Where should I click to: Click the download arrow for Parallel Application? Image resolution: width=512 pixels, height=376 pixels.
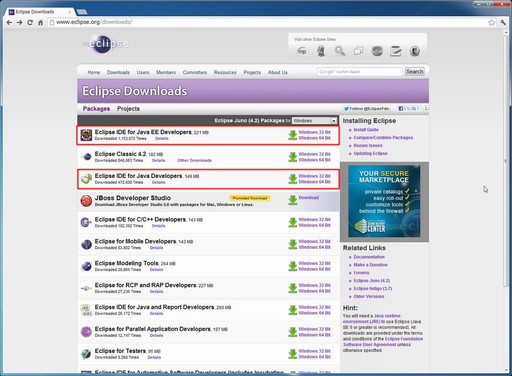click(x=293, y=332)
